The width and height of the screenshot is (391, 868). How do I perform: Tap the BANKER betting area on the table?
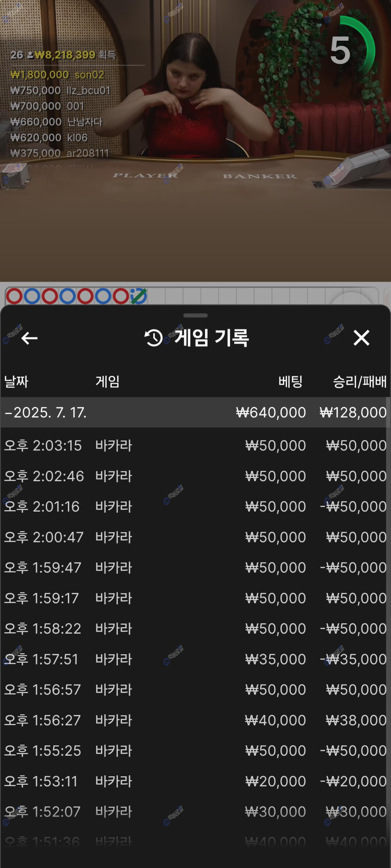point(259,176)
